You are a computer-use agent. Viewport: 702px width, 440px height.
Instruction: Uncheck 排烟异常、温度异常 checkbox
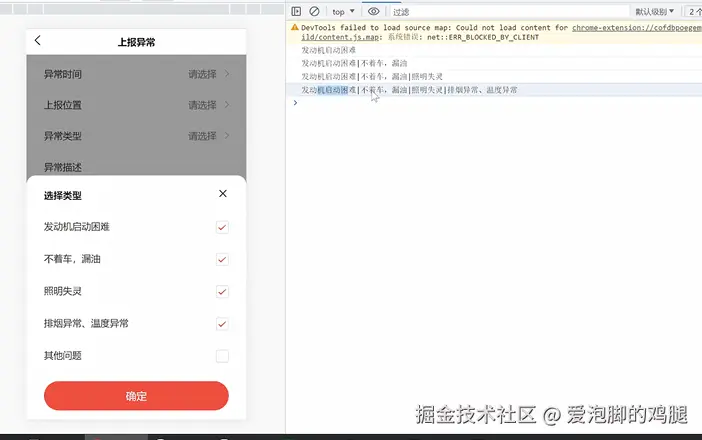point(222,324)
